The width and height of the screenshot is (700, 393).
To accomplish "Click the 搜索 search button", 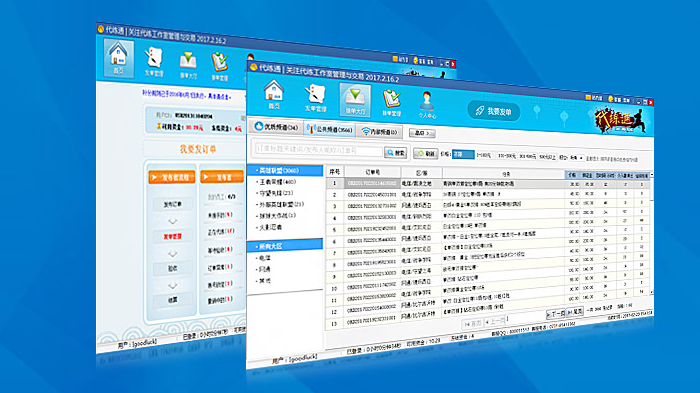I will [x=396, y=153].
